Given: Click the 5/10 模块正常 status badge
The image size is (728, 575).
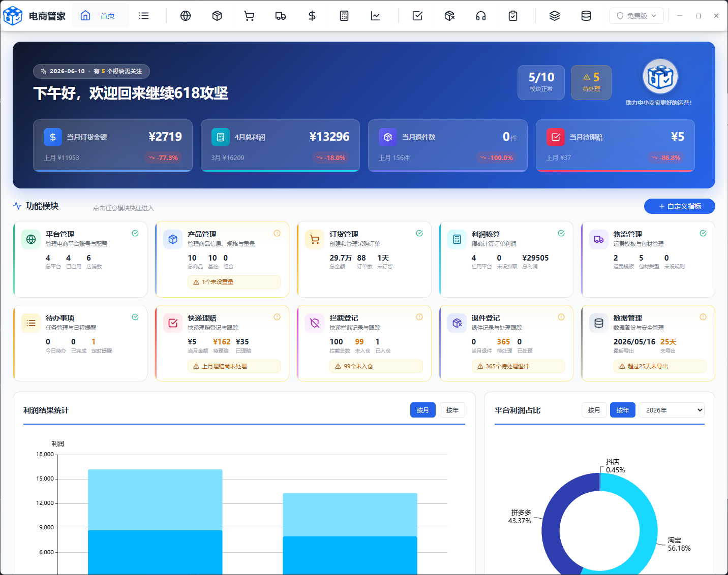Looking at the screenshot, I should click(x=541, y=82).
